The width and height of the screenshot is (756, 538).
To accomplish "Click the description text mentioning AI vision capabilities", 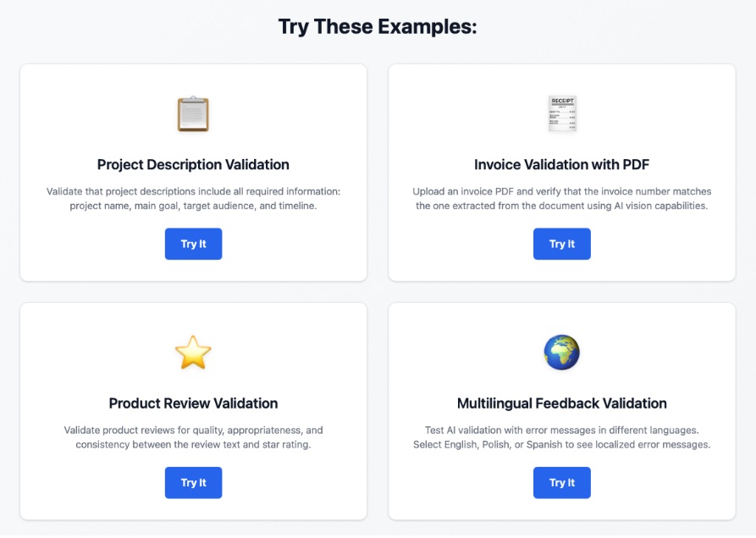I will [x=561, y=199].
